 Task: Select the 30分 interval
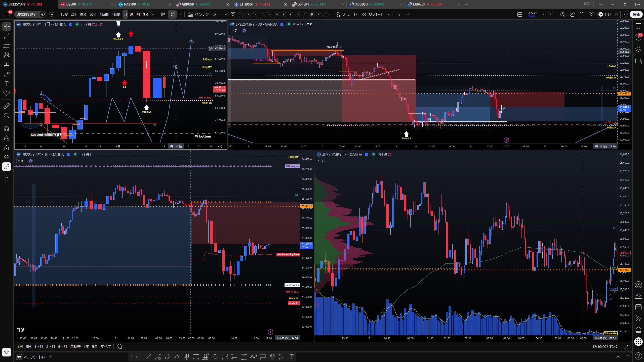(93, 14)
